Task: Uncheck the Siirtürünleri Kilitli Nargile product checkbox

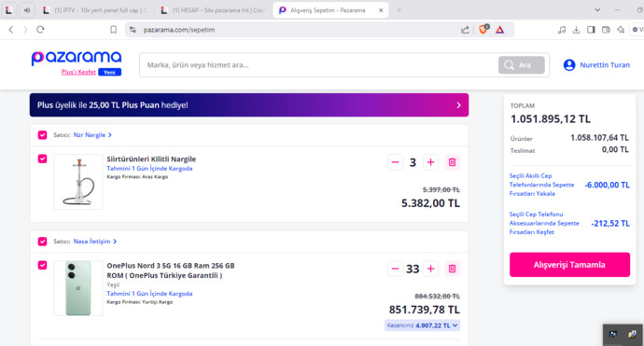Action: [x=42, y=159]
